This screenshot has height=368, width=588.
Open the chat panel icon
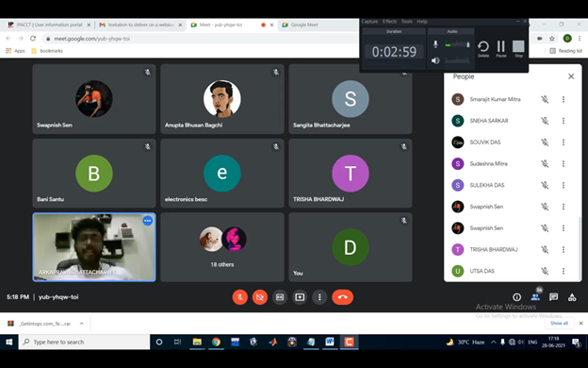pos(553,297)
